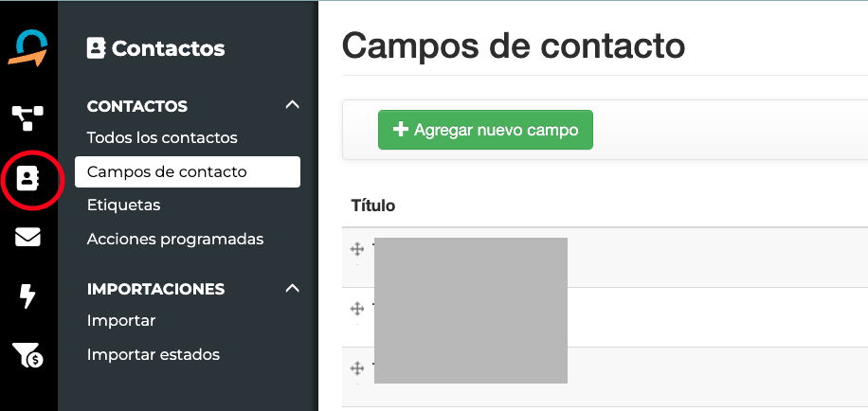Click the first row's drag handle icon

[357, 249]
